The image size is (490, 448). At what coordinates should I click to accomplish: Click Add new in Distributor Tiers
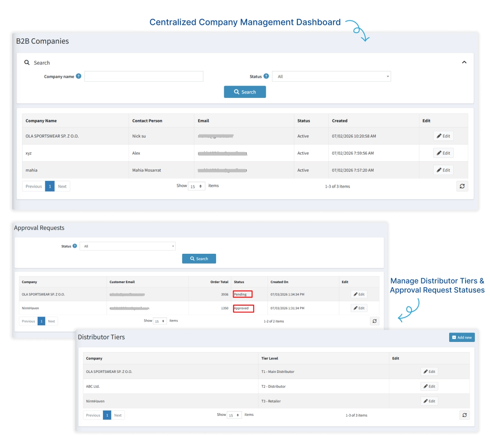click(462, 337)
